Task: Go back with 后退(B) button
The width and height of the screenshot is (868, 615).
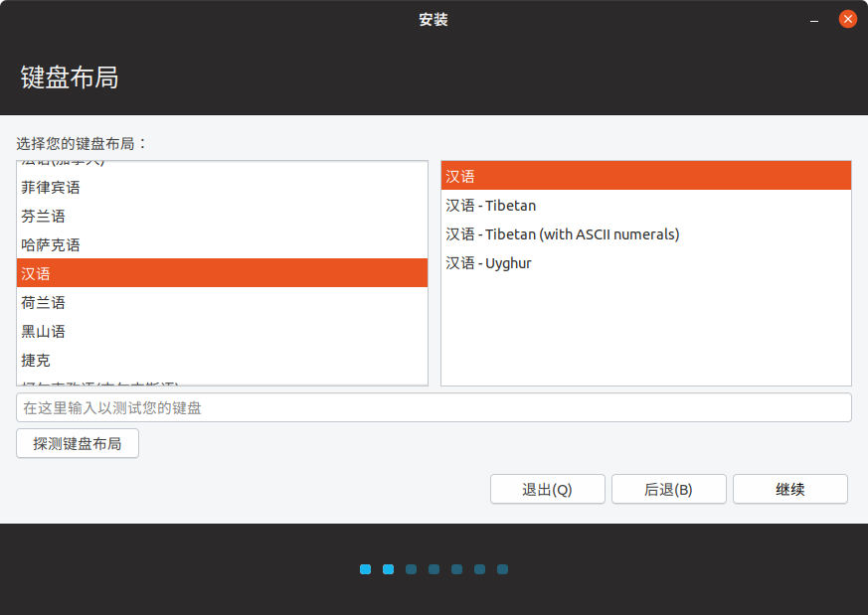Action: tap(669, 490)
